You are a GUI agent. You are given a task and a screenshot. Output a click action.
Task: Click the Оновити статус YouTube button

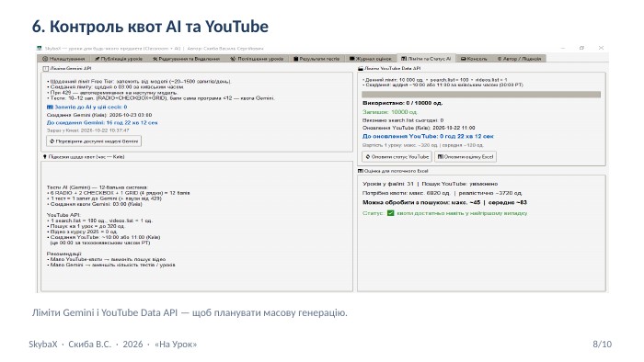coord(397,156)
